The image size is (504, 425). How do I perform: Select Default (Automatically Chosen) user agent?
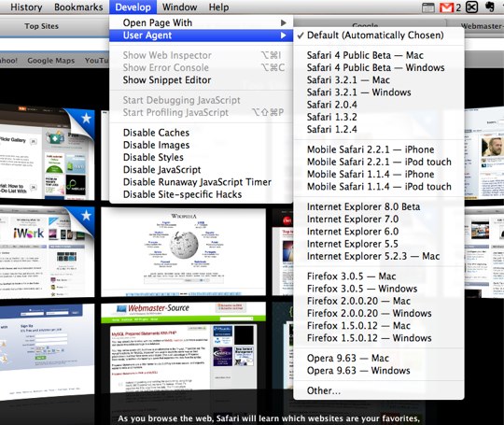(x=379, y=35)
